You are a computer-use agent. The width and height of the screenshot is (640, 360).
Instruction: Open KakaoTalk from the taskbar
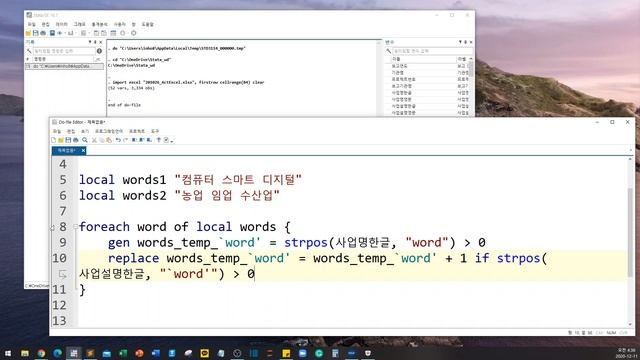click(x=204, y=353)
